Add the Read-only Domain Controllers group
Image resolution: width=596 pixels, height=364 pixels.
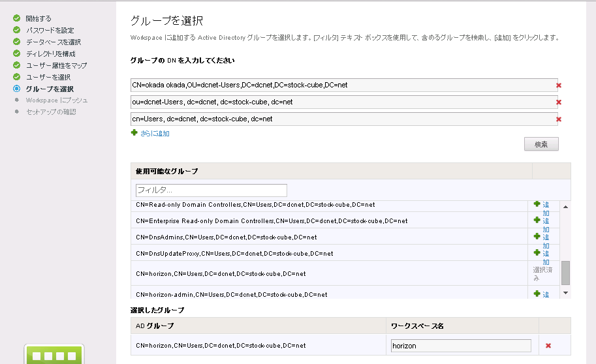(x=537, y=204)
